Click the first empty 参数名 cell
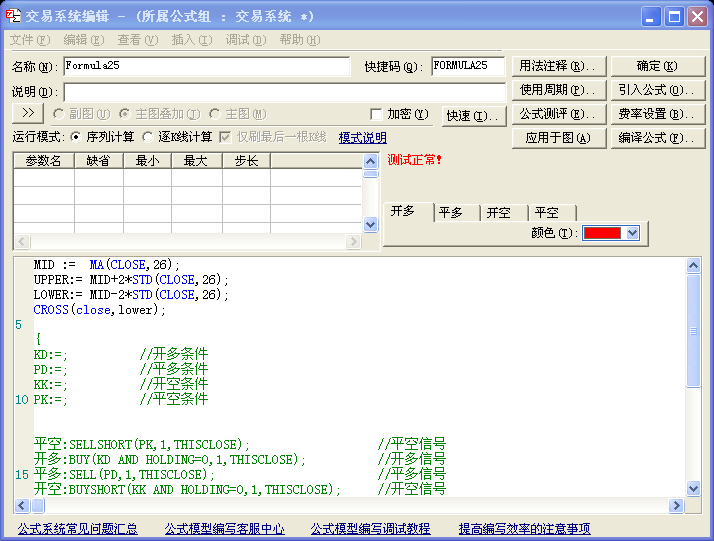The width and height of the screenshot is (714, 541). point(44,178)
